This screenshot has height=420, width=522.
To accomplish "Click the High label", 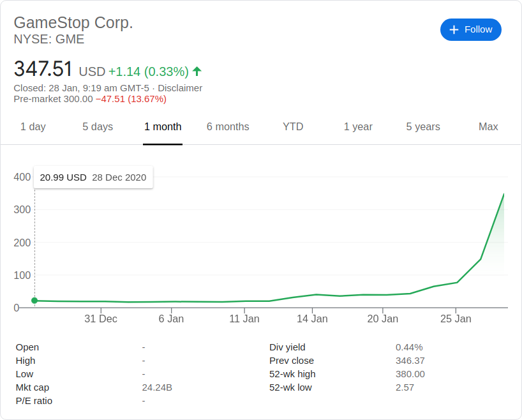I will click(26, 361).
